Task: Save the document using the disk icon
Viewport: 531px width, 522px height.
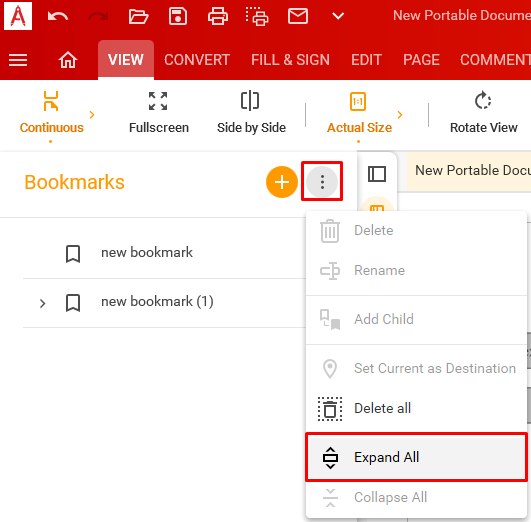Action: click(x=178, y=16)
